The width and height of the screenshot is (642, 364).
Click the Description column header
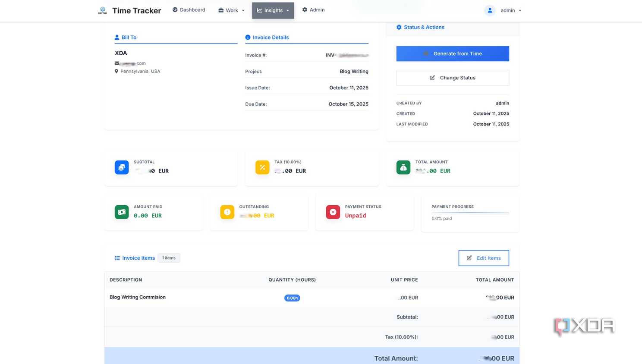[126, 280]
